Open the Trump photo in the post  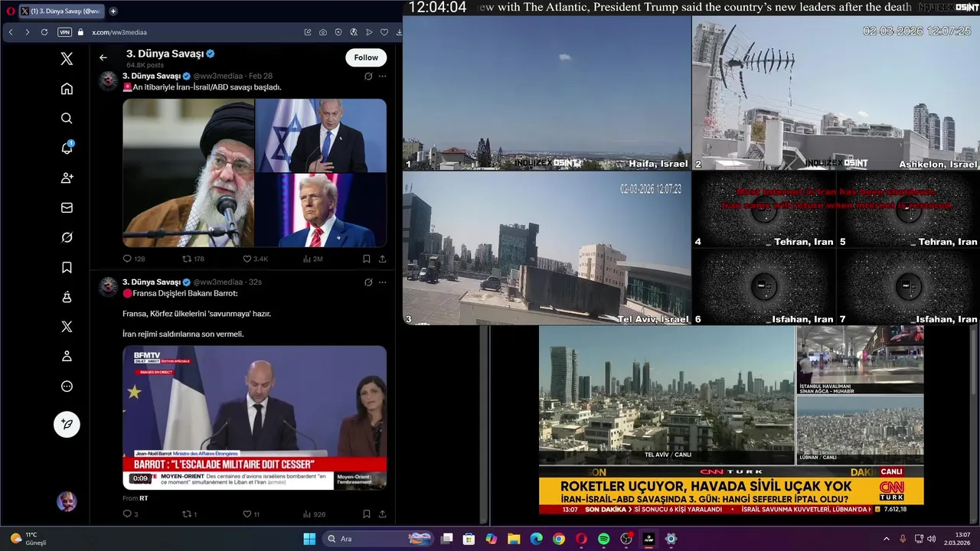point(321,210)
